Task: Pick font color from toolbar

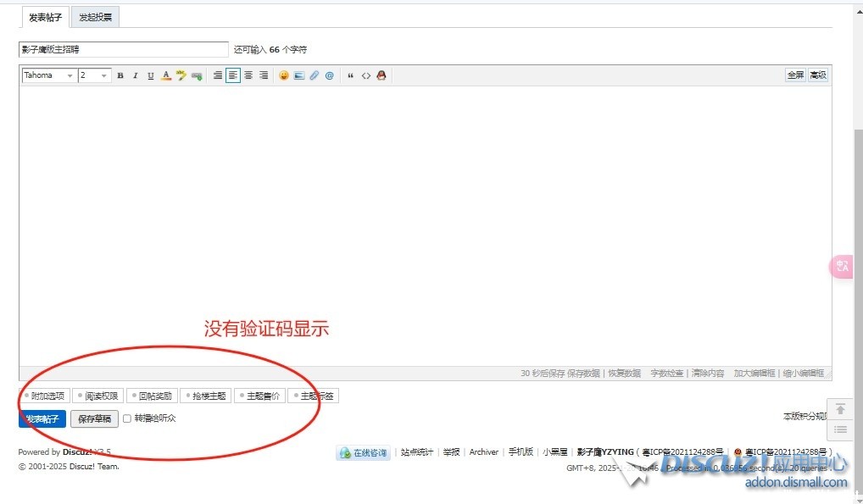Action: click(166, 75)
